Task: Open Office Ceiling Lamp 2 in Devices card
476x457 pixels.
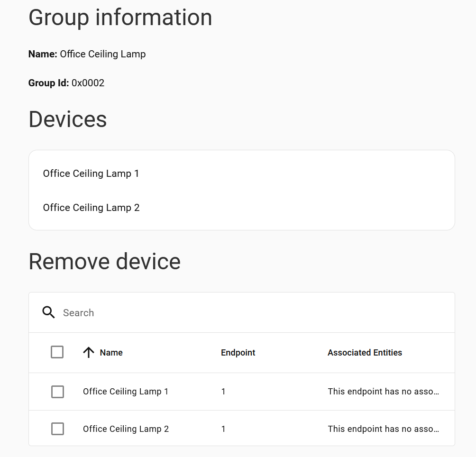Action: (91, 208)
